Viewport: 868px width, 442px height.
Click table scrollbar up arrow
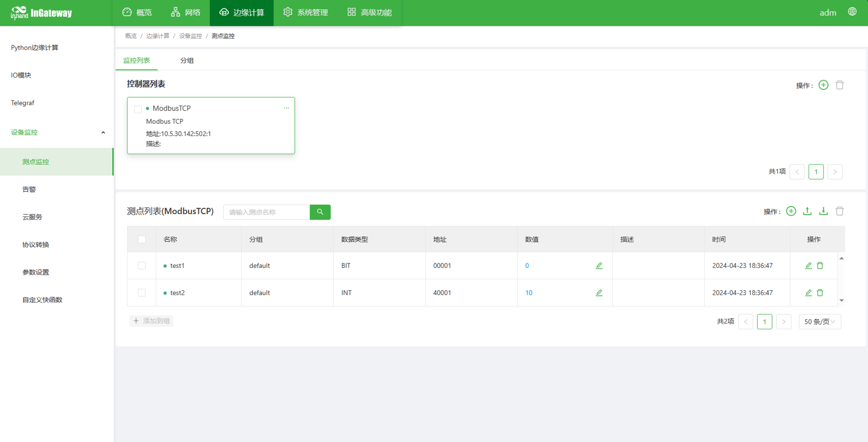coord(841,258)
